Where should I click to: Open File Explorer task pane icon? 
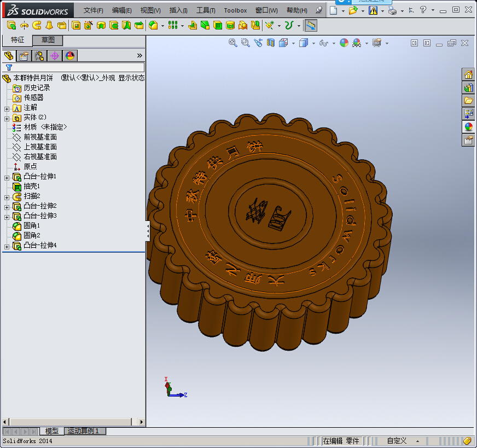(468, 101)
